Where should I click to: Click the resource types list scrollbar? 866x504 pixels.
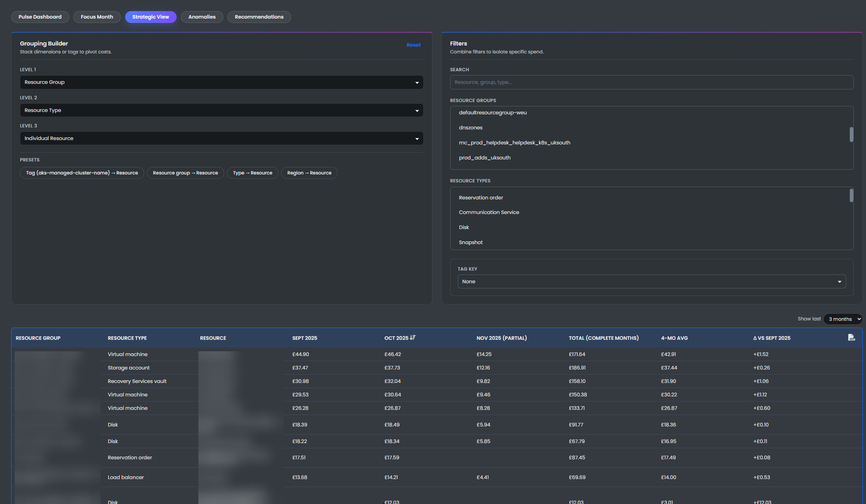(851, 195)
